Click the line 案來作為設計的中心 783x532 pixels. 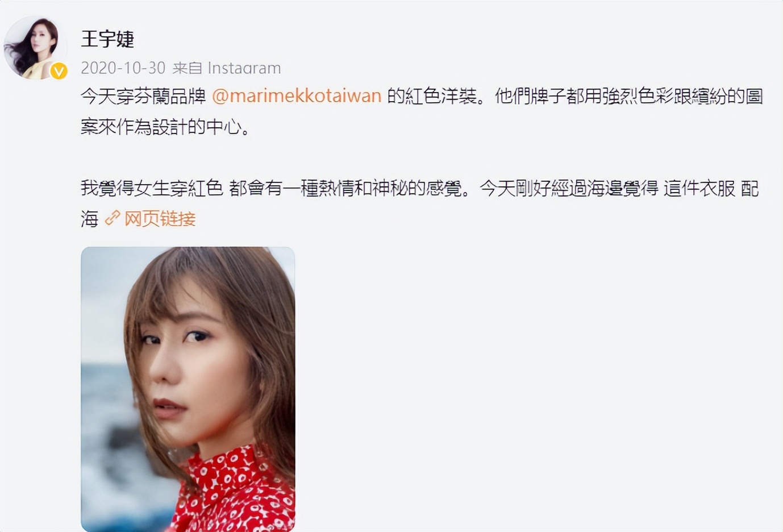point(165,127)
